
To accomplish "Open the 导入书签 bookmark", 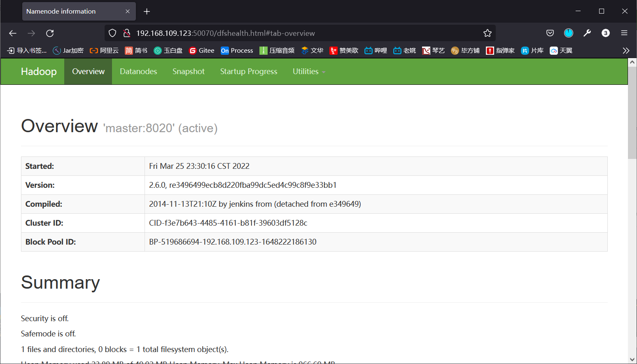I will point(27,51).
